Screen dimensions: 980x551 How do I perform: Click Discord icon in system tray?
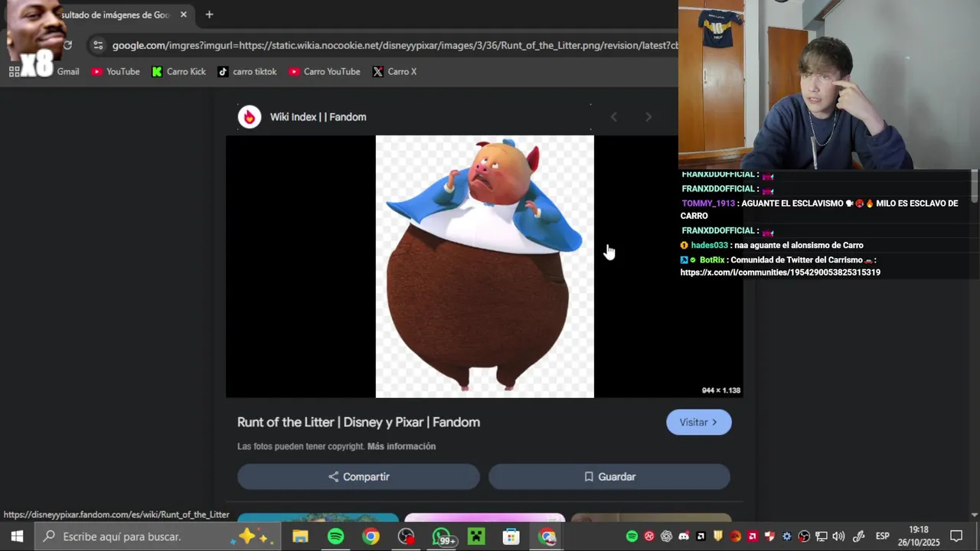click(684, 536)
